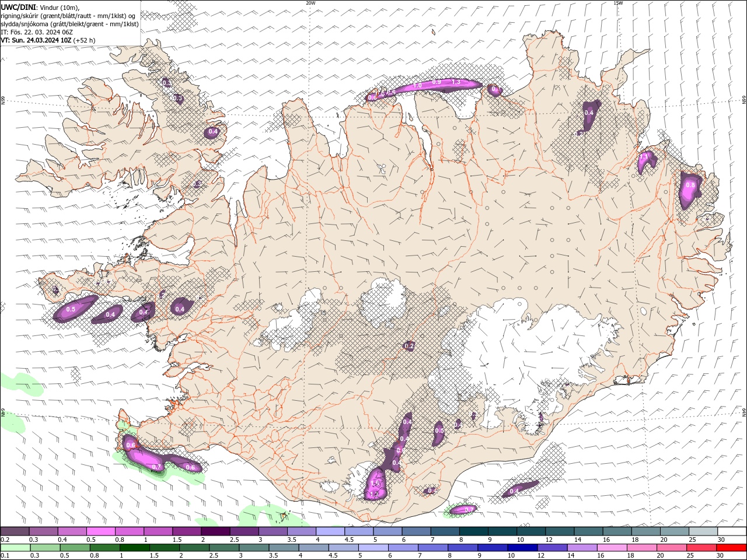Select the VT: Sun. 24.03.2024 10Z valid time
The image size is (747, 560).
tap(36, 40)
